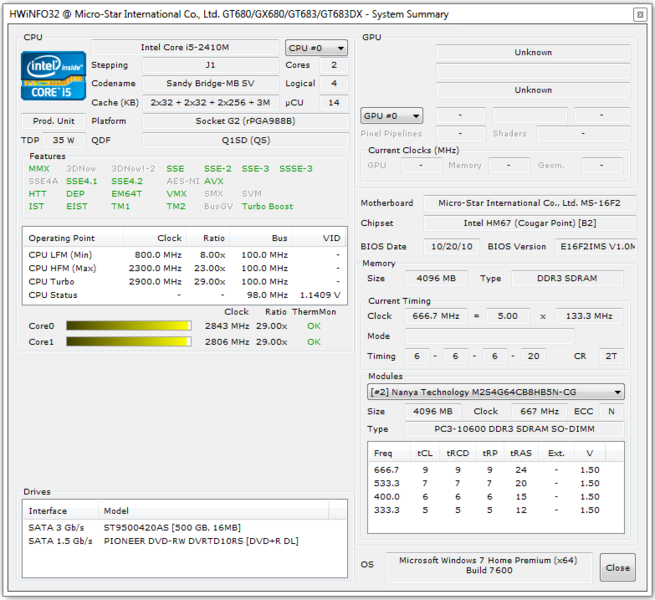
Task: Click the EM64T feature label
Action: (127, 194)
